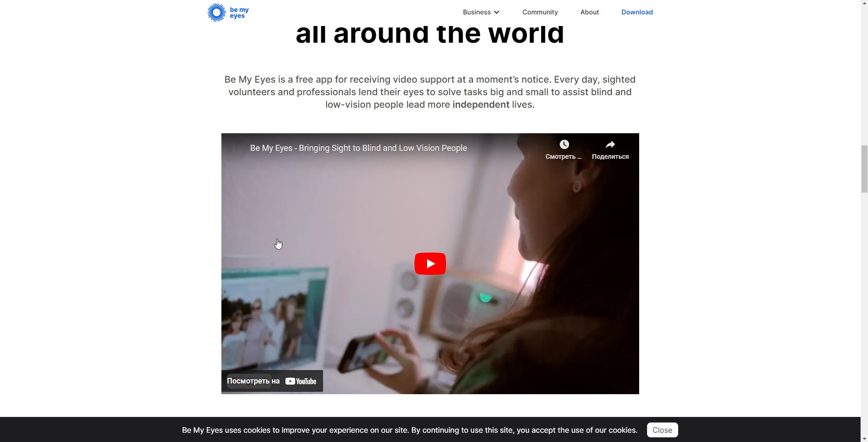
Task: Click the 'Смотреть ...' label under the clock
Action: (564, 156)
